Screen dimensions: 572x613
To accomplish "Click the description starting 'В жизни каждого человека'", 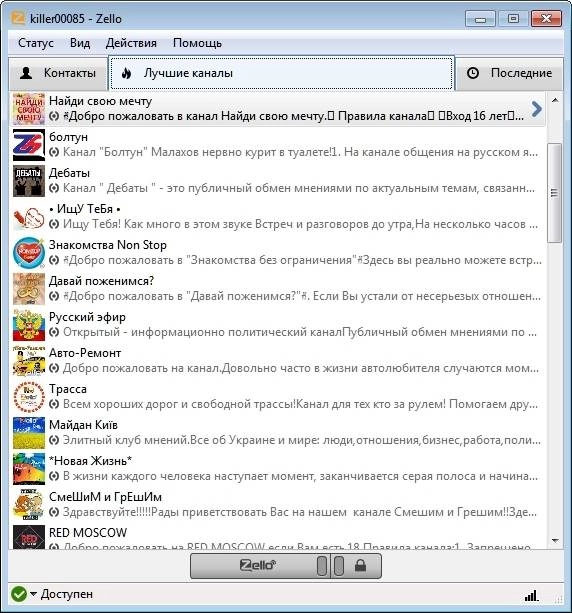I will (300, 477).
